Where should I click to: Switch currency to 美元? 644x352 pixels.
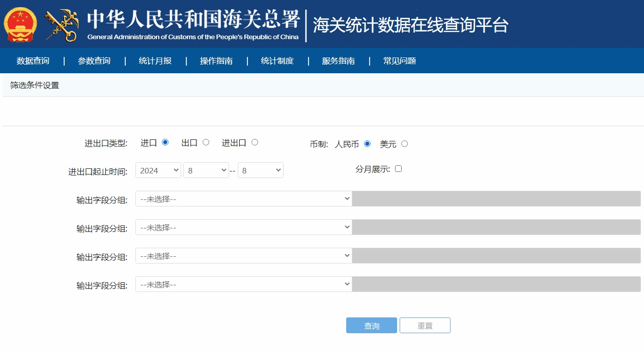click(404, 144)
